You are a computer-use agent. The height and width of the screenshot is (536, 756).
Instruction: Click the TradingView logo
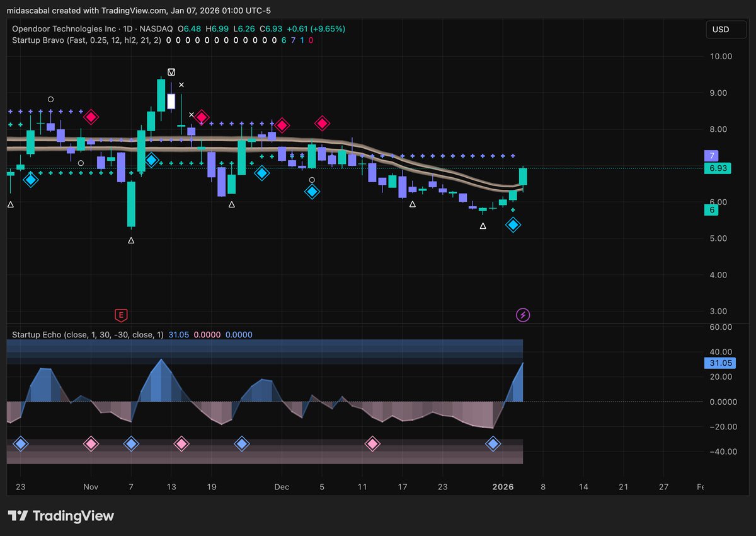click(x=61, y=516)
